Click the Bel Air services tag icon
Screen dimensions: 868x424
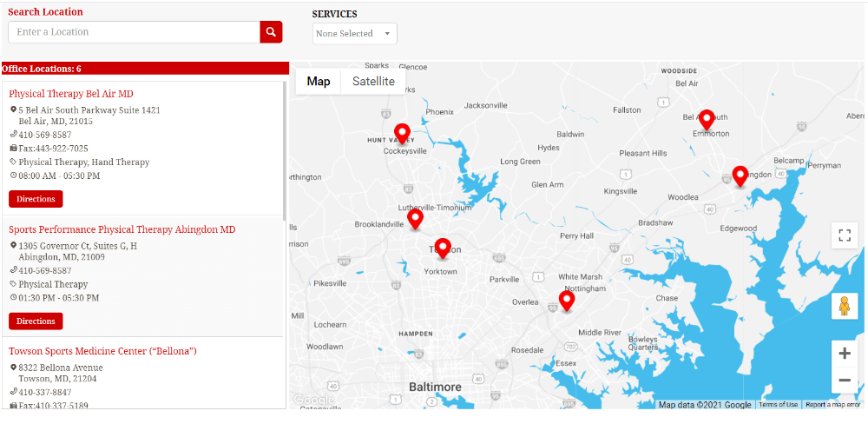coord(13,162)
